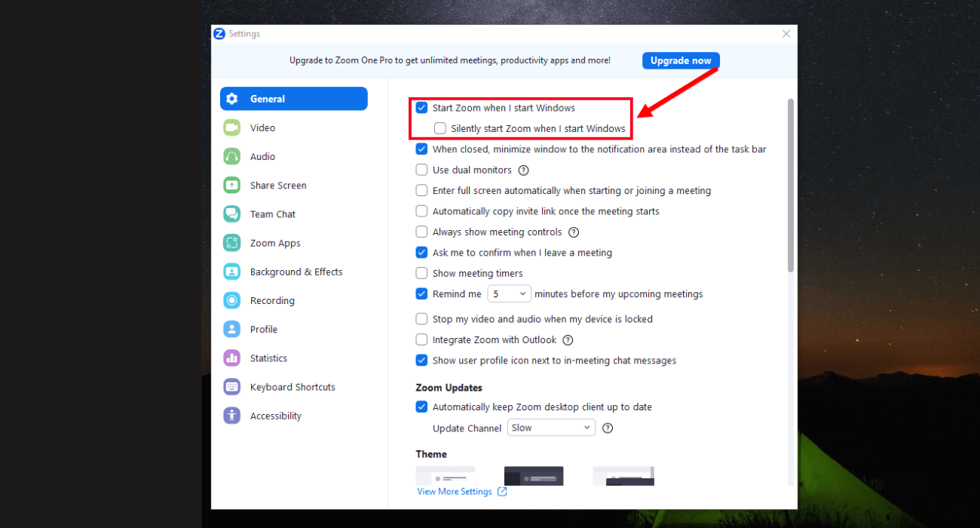Click help icon beside Use dual monitors
This screenshot has width=980, height=528.
coord(524,170)
